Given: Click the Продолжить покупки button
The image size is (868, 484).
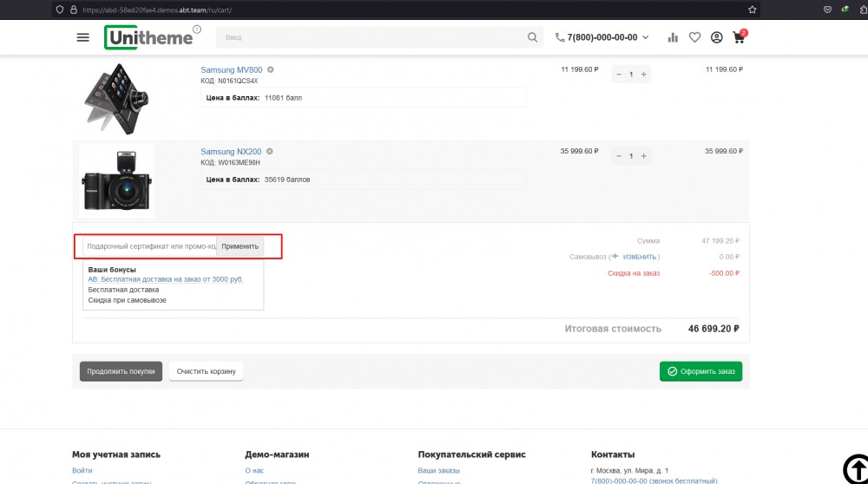Looking at the screenshot, I should pyautogui.click(x=121, y=371).
